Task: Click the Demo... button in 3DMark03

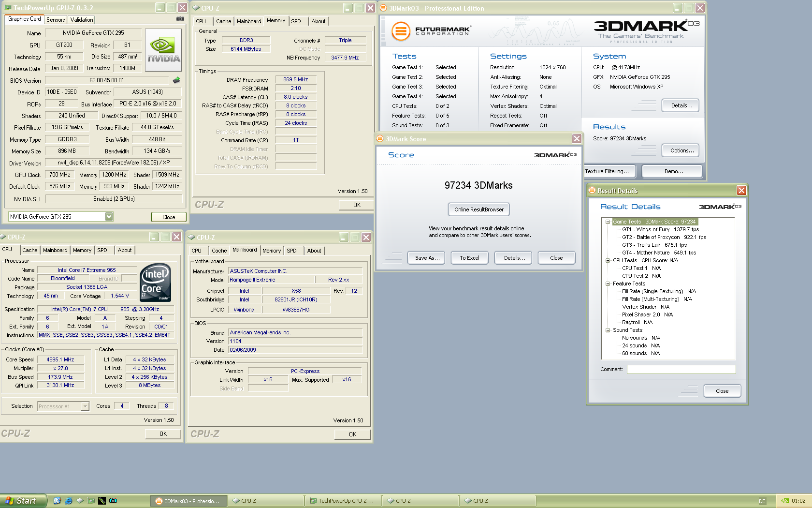Action: pos(673,171)
